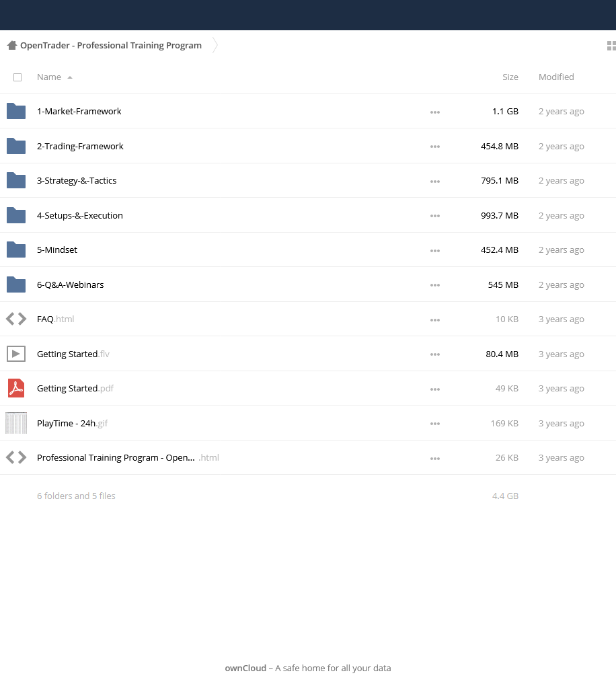Screen dimensions: 616x688
Task: Click the Getting Started.pdf PDF icon
Action: (16, 388)
